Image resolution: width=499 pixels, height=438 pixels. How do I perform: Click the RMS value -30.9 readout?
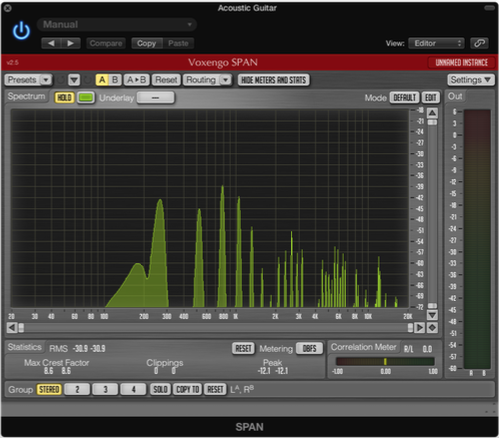pyautogui.click(x=89, y=349)
